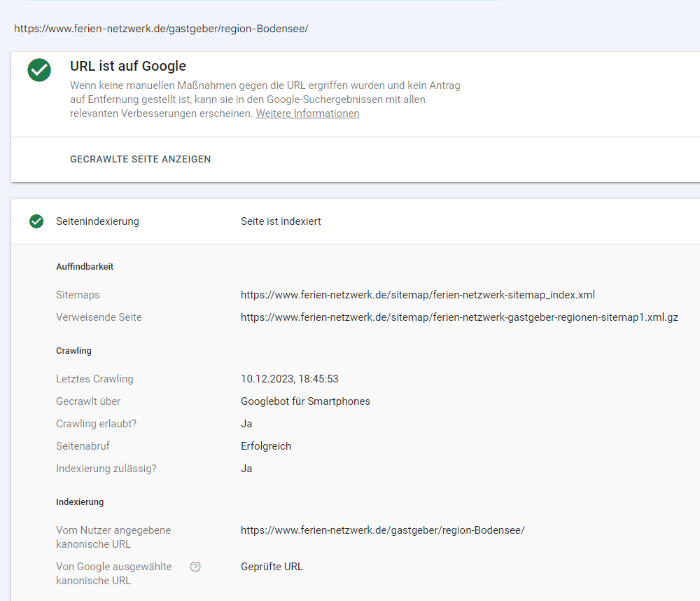
Task: Click the green checkmark next to Seitenindexierung
Action: pos(36,221)
